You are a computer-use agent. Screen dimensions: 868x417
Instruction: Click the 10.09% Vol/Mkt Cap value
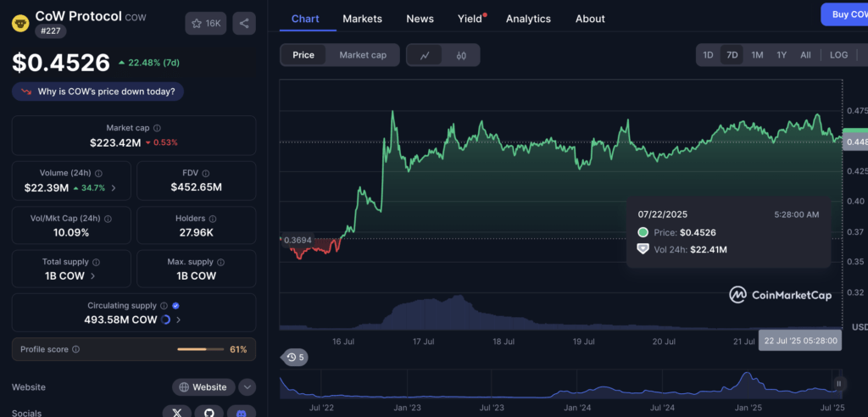71,232
